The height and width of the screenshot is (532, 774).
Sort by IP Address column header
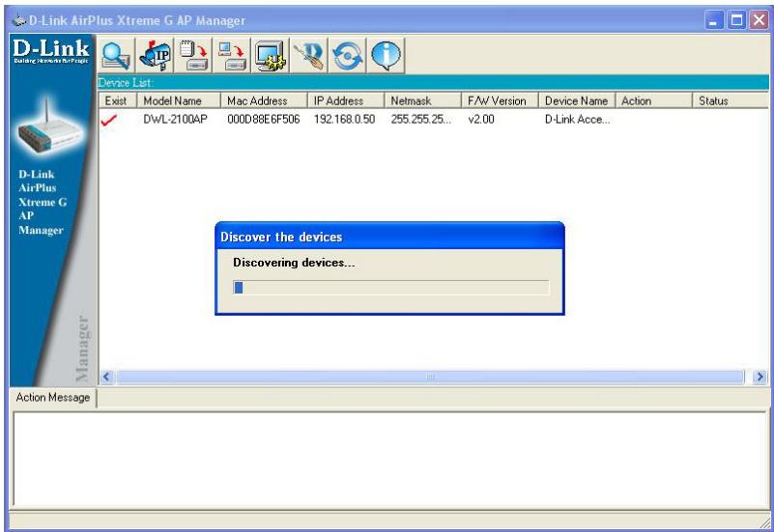point(346,100)
